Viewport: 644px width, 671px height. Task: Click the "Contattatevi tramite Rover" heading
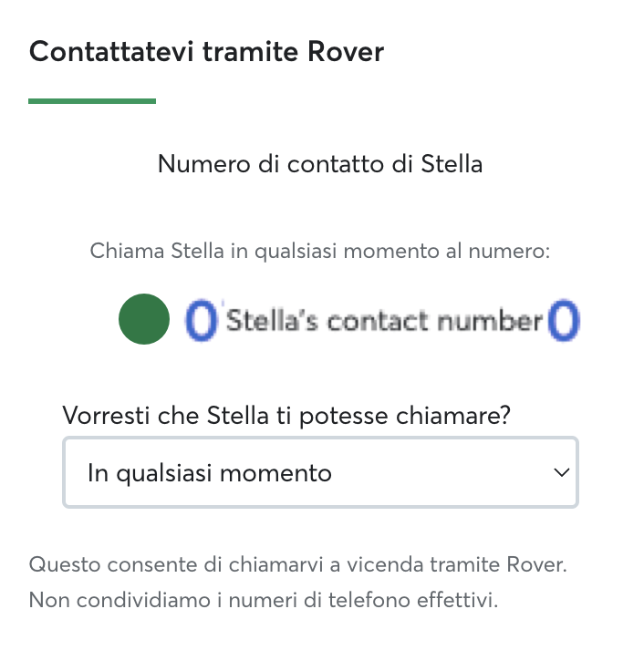point(206,52)
